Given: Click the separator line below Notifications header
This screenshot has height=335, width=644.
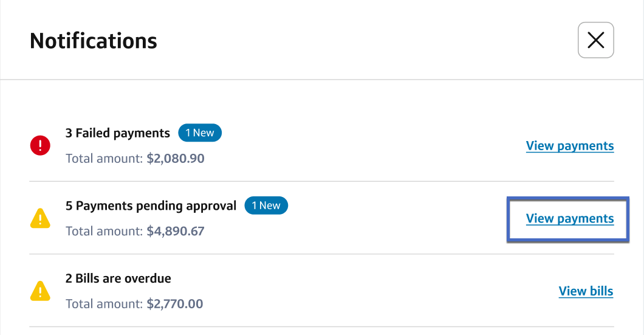Looking at the screenshot, I should (x=322, y=80).
